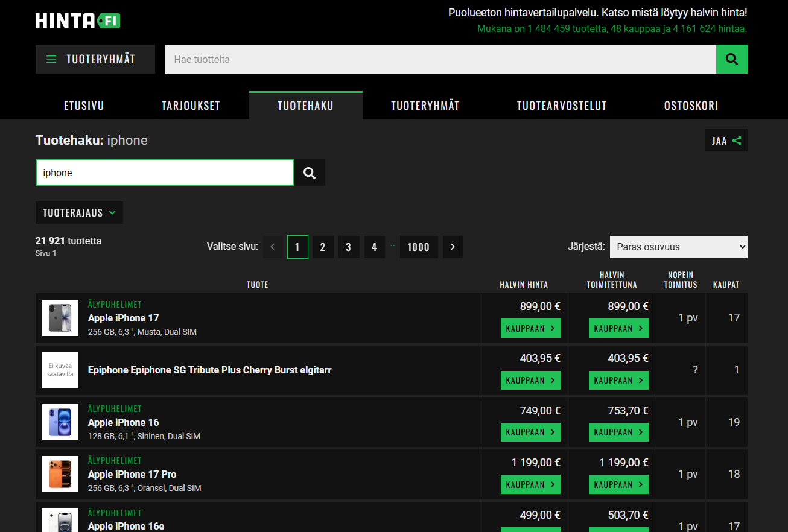Click Kauppaan under 749,00 € price
The image size is (788, 532).
pyautogui.click(x=530, y=432)
